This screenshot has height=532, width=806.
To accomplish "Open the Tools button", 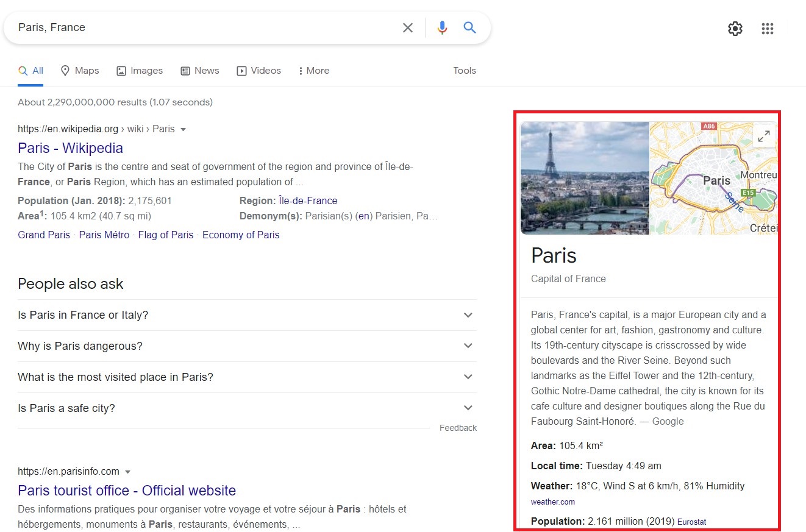I will point(465,71).
